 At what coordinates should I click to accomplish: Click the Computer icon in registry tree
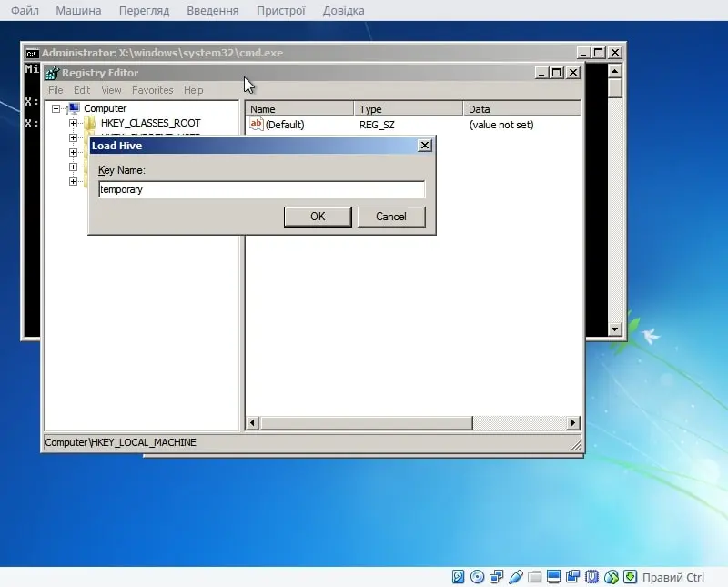[x=74, y=108]
